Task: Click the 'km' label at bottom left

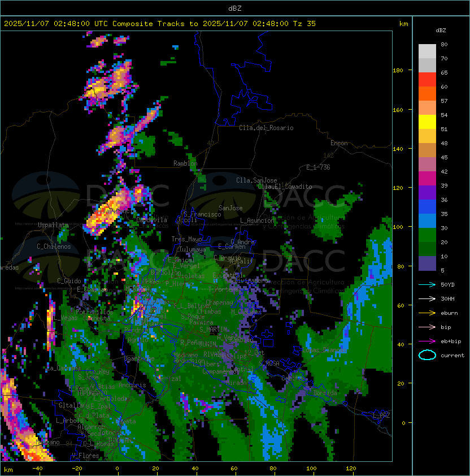Action: point(8,470)
